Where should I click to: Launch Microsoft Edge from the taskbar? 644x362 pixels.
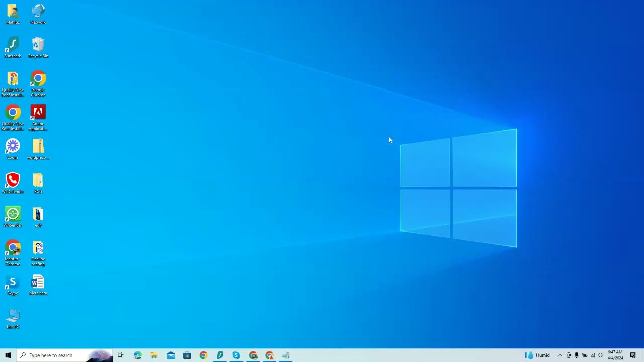137,355
